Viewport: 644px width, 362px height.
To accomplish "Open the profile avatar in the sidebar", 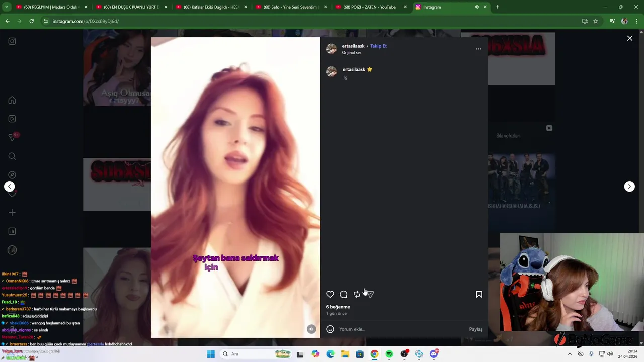I will point(12,250).
